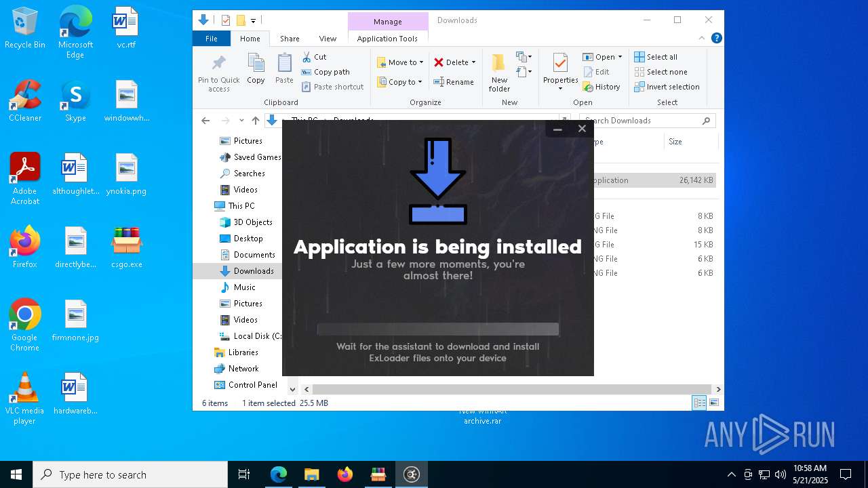Switch to details view layout
This screenshot has height=488, width=868.
tap(699, 403)
